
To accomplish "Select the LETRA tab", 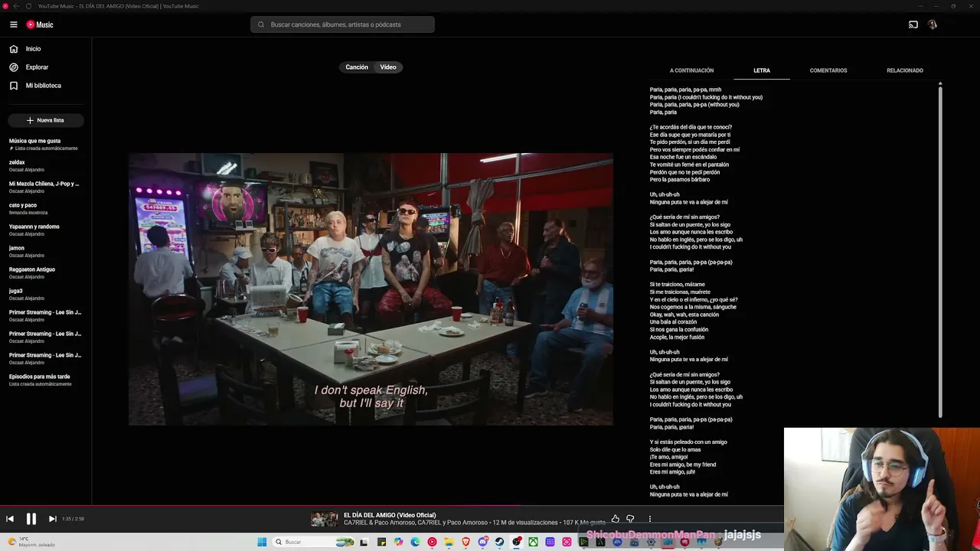I will (762, 70).
